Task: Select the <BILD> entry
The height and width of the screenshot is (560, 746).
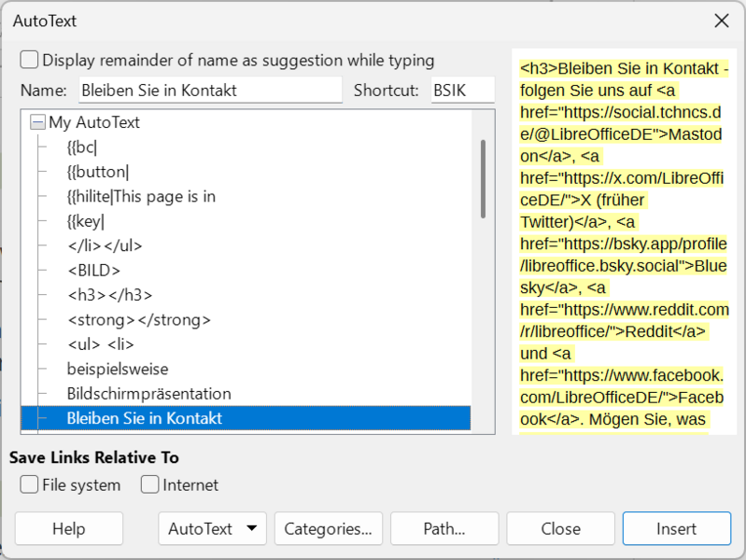Action: (x=93, y=271)
